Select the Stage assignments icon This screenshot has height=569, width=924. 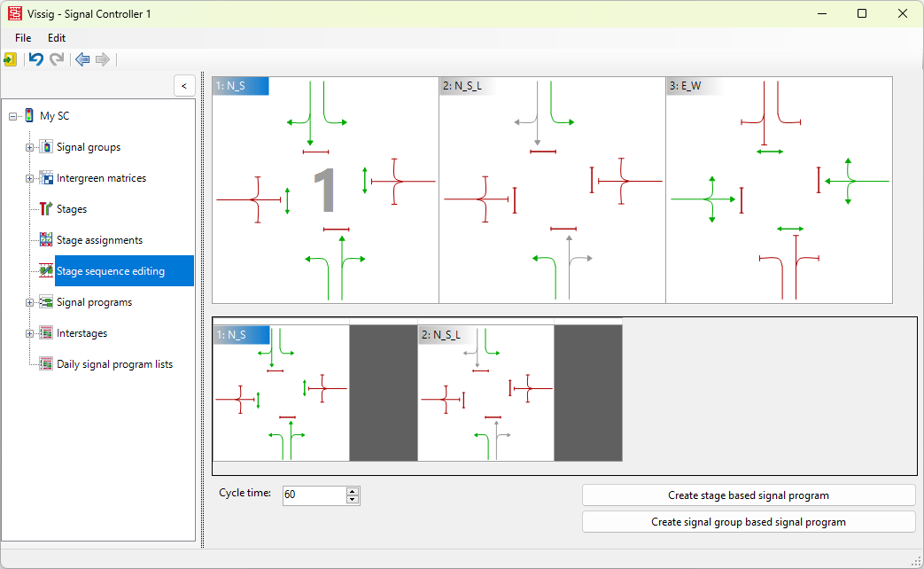[x=46, y=240]
